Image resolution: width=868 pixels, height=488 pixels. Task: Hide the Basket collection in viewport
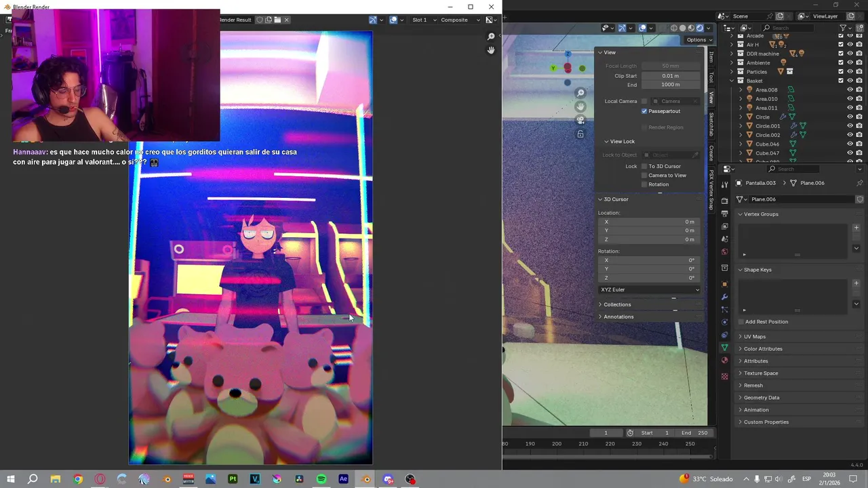pos(850,81)
